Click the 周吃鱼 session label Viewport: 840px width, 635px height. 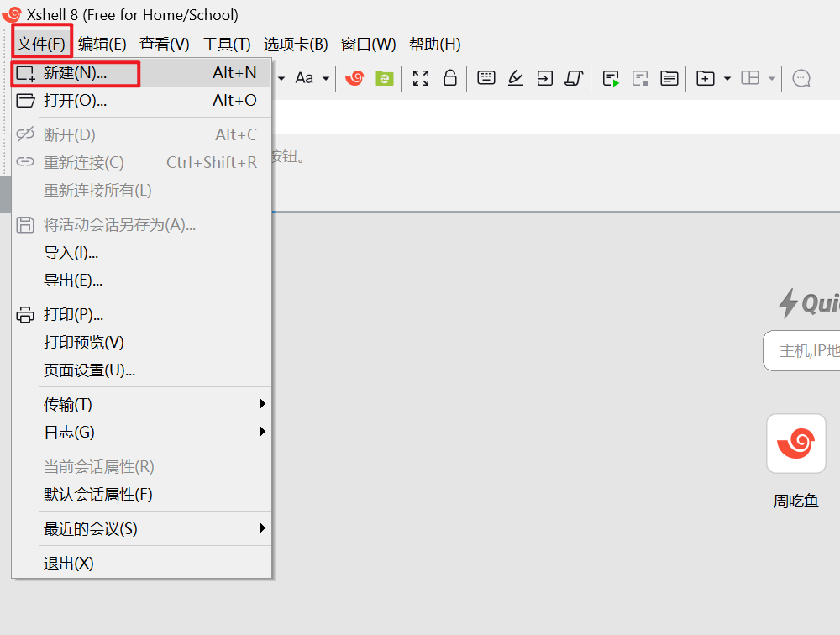click(x=795, y=501)
